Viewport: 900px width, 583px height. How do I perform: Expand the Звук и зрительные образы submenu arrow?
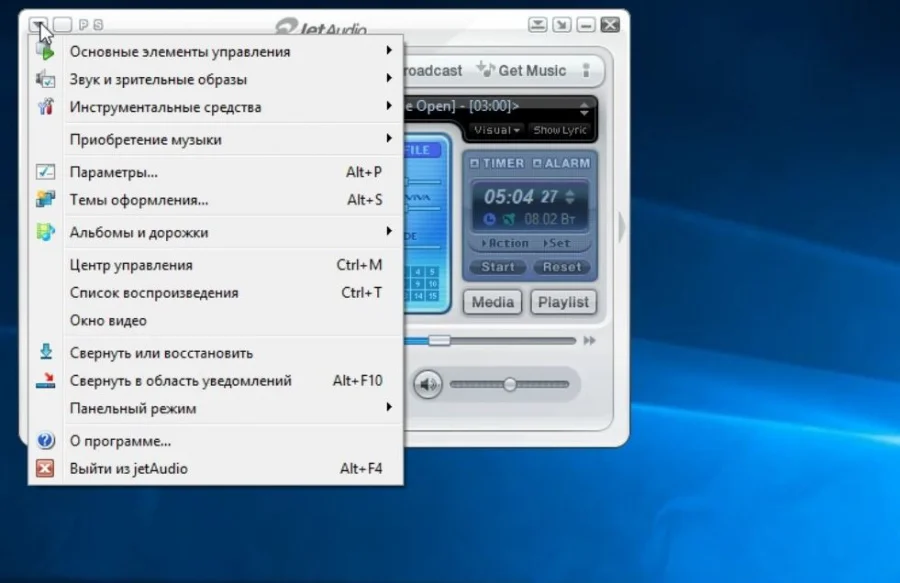coord(389,78)
